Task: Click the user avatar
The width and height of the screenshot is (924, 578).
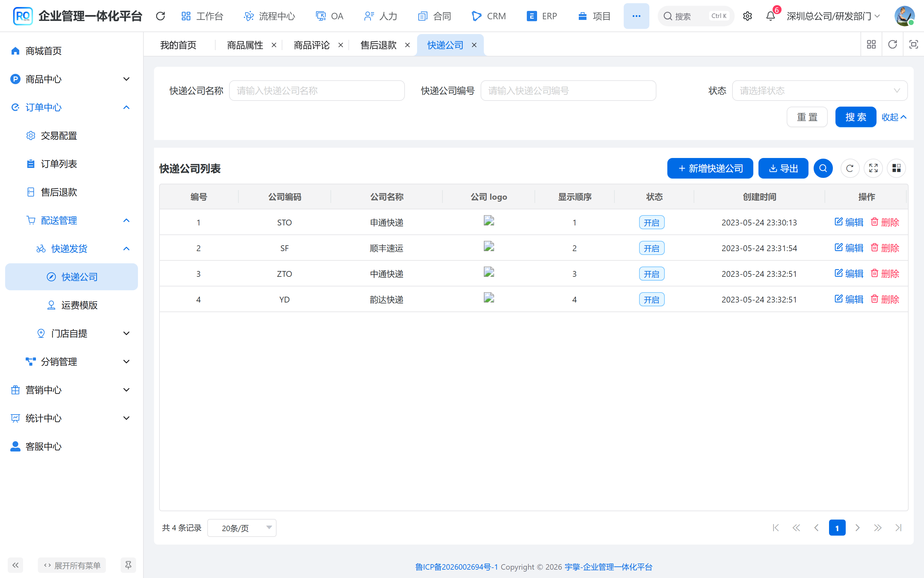Action: coord(904,16)
